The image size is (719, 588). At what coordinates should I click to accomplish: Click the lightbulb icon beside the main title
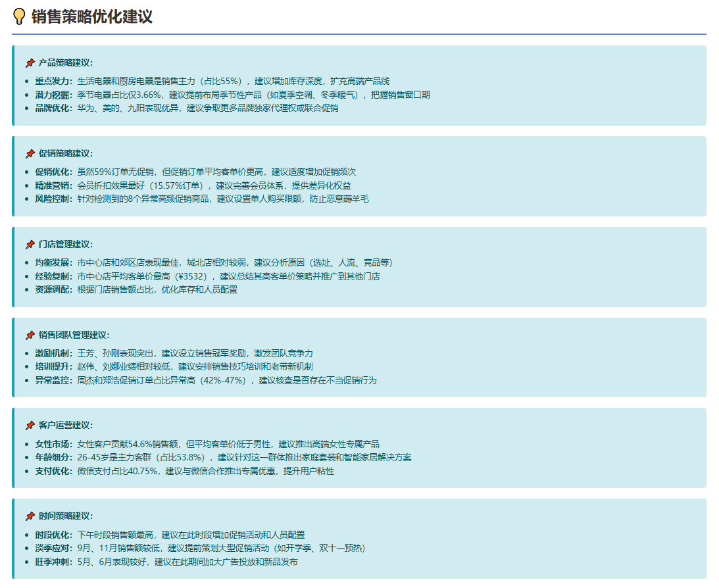20,17
